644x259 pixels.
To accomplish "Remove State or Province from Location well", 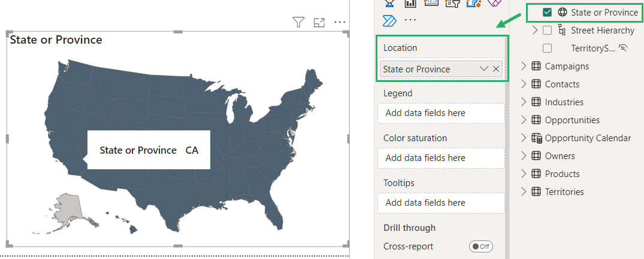I will click(x=496, y=69).
